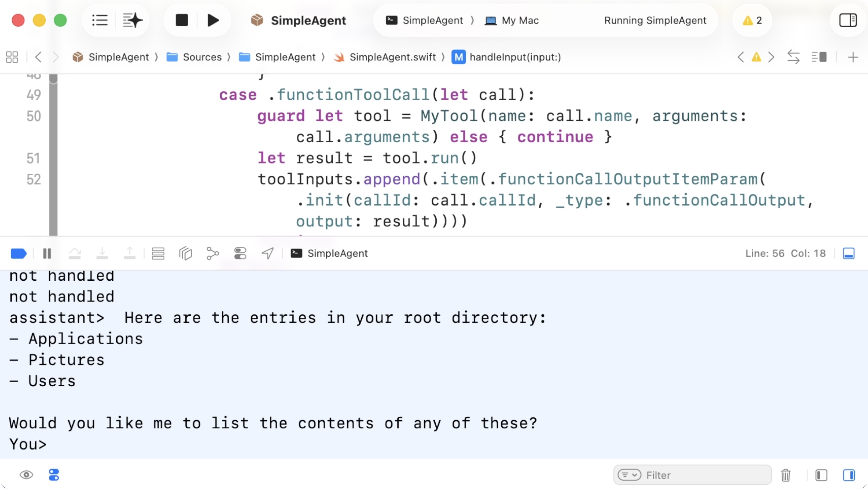Screen dimensions: 868x489
Task: Toggle breakpoints activation in debug bar
Action: coord(19,254)
